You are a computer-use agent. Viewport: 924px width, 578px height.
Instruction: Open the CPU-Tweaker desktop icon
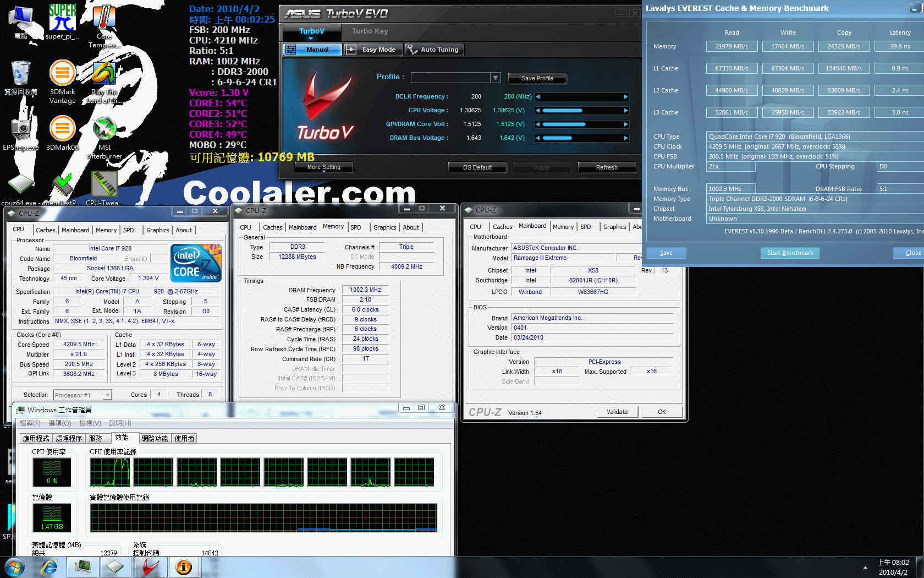pyautogui.click(x=104, y=189)
